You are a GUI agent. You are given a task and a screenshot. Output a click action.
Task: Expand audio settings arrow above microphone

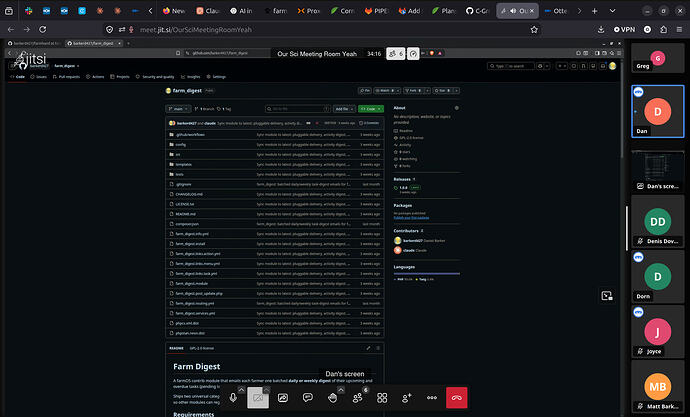[x=241, y=390]
